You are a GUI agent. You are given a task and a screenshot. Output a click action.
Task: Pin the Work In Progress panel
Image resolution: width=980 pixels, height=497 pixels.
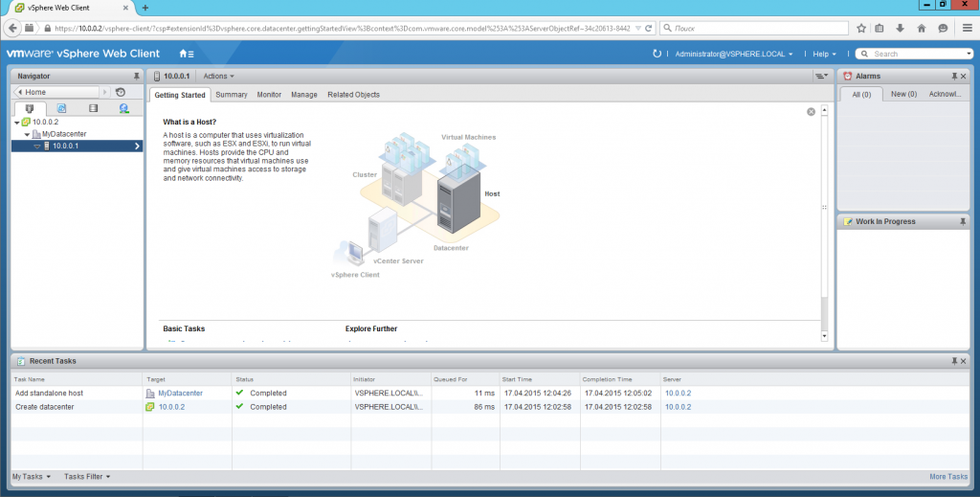click(963, 222)
